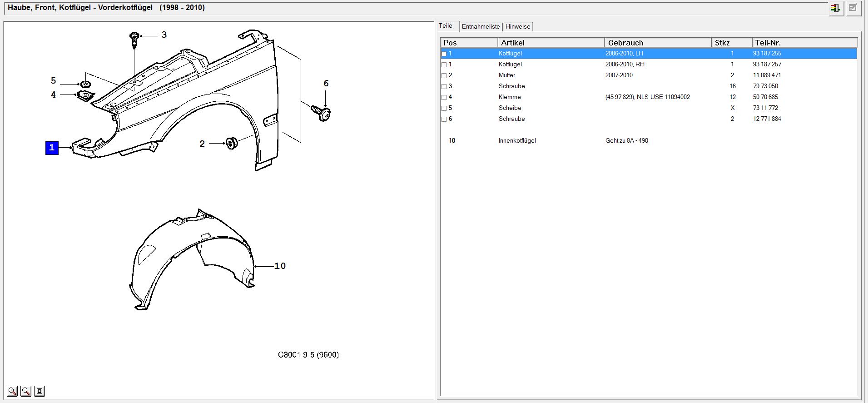The image size is (868, 403).
Task: Select callout number 4 next to the clip
Action: point(53,95)
